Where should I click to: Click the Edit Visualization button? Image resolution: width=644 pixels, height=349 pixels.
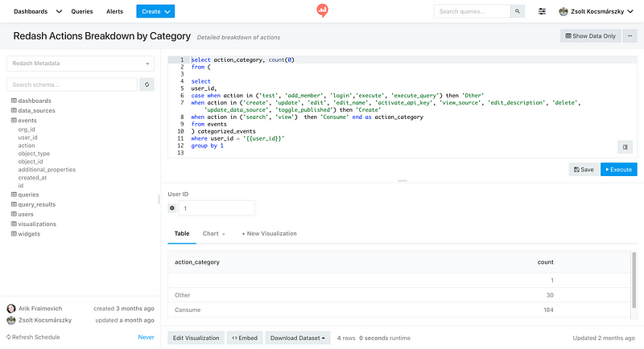coord(196,338)
